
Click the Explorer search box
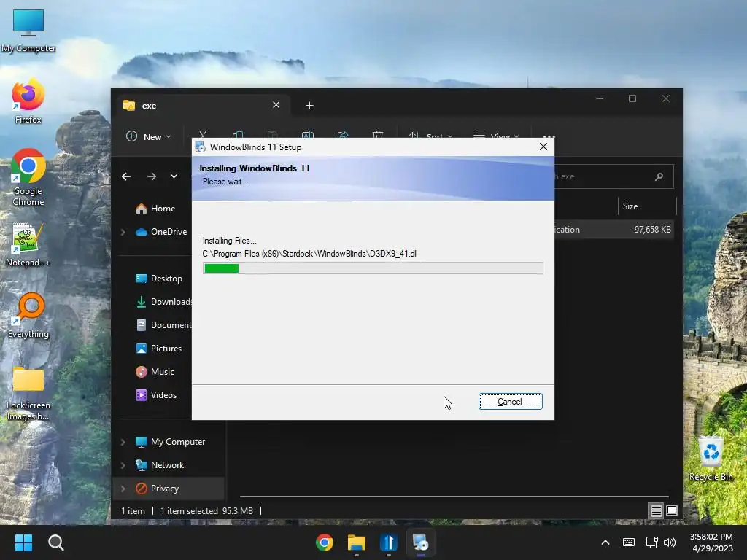coord(614,176)
